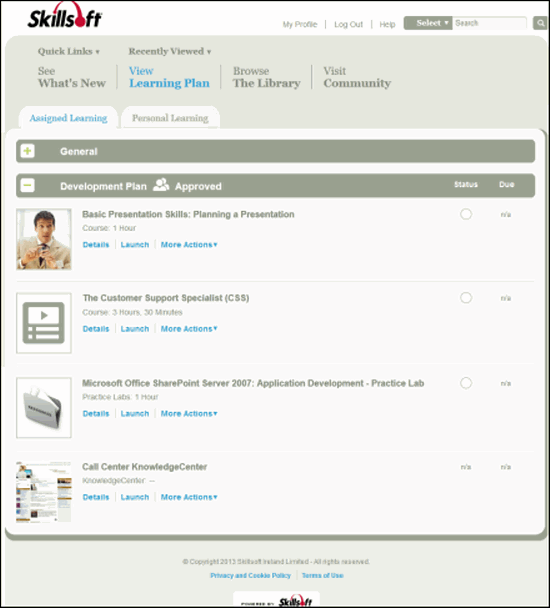550x608 pixels.
Task: Click status circle for SharePoint Practice Lab
Action: tap(466, 383)
